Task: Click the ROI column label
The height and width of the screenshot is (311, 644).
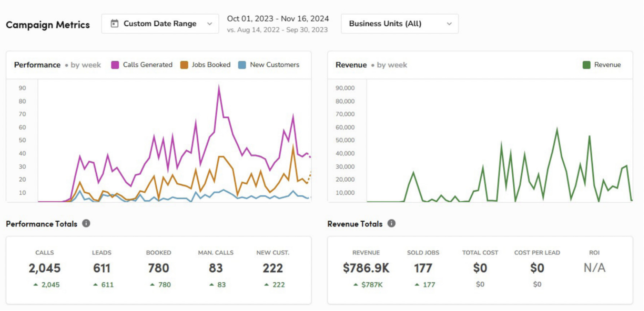Action: [x=594, y=252]
